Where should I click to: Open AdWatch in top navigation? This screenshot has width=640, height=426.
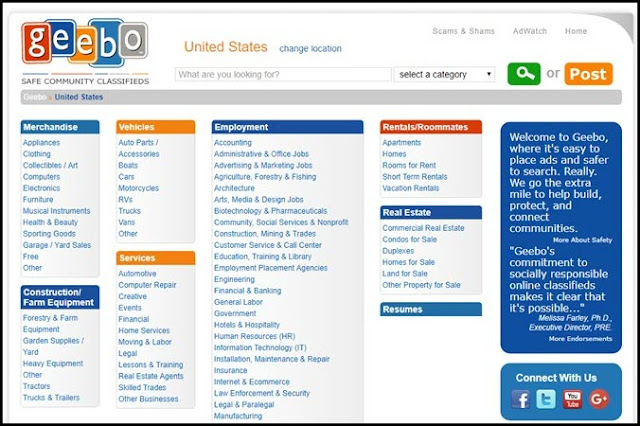pos(529,31)
